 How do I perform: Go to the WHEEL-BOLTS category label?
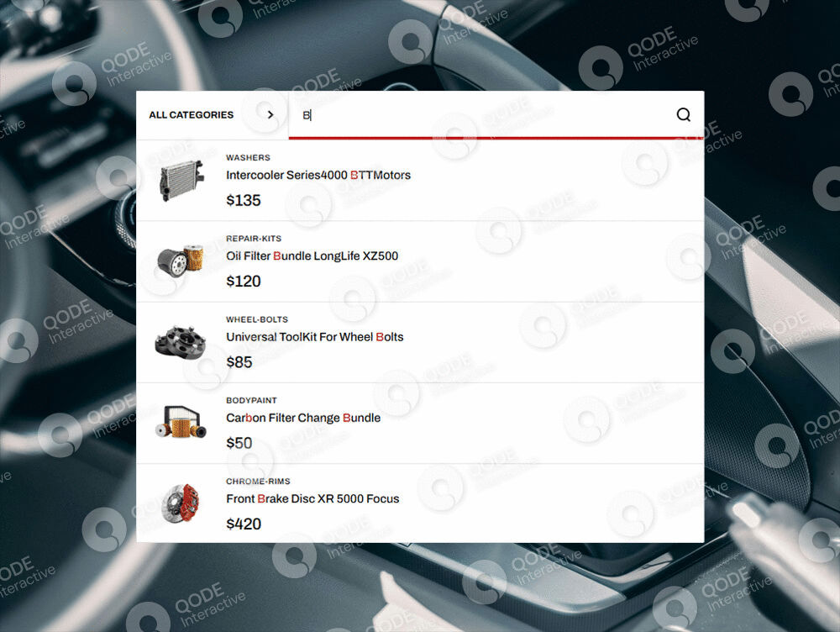(256, 319)
